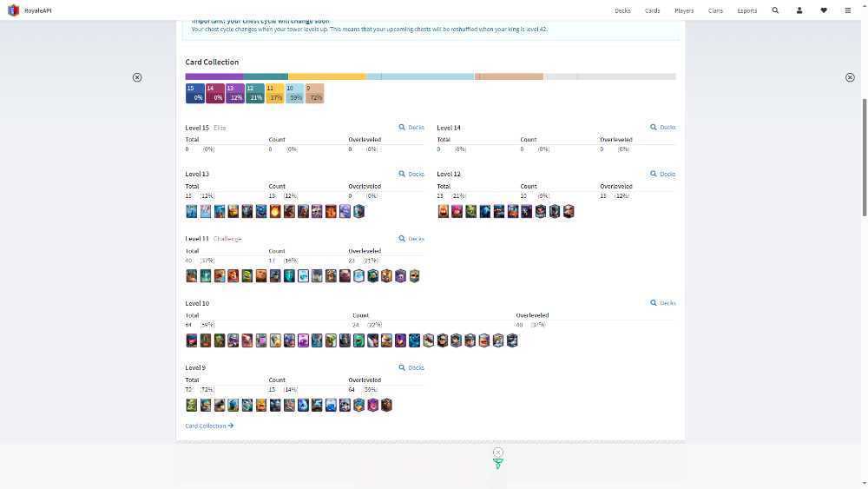Open the hamburger menu icon
Viewport: 868px width, 489px height.
(x=847, y=10)
